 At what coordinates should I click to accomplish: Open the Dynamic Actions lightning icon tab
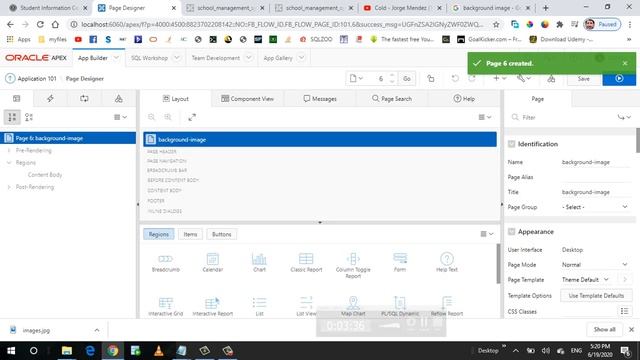click(x=50, y=98)
